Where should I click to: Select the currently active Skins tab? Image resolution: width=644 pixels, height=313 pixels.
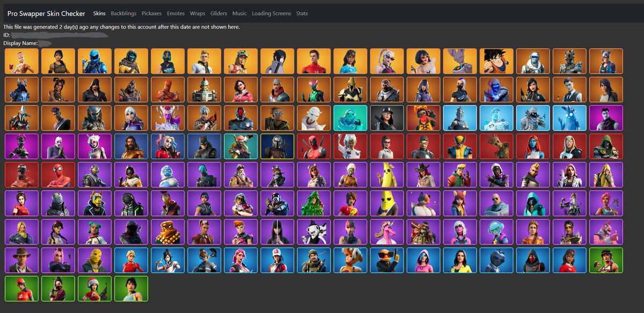pos(99,13)
